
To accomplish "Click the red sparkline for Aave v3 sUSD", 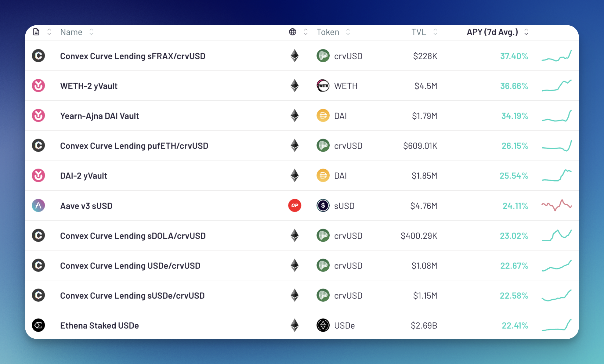I will (x=557, y=205).
